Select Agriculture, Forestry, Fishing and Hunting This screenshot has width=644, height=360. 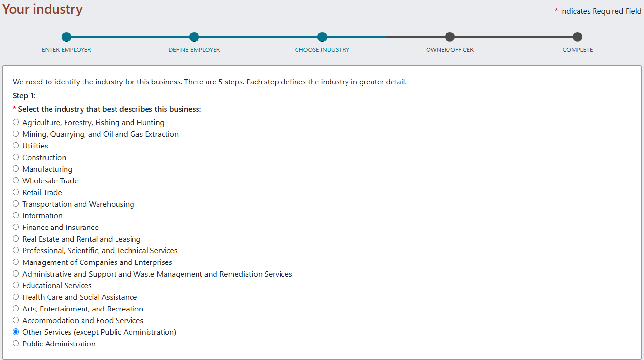pyautogui.click(x=16, y=122)
